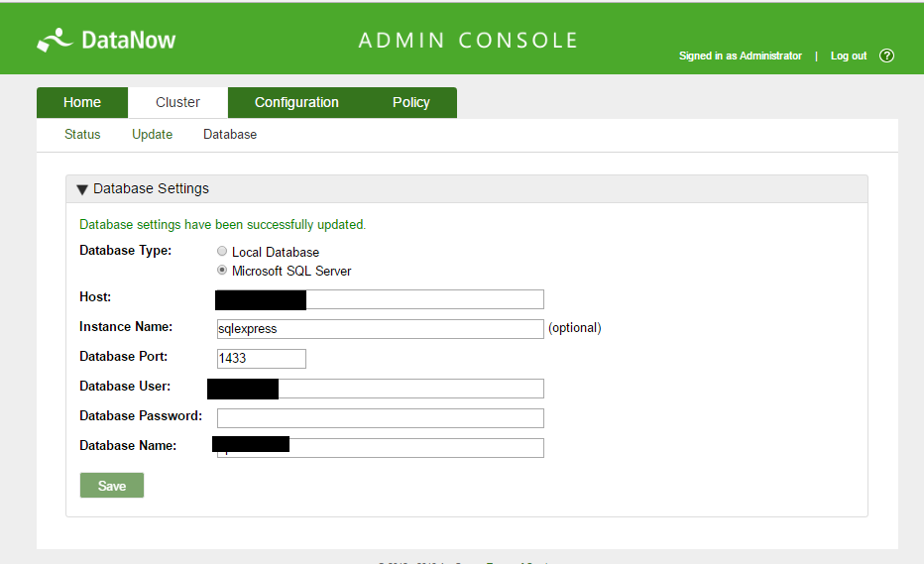This screenshot has width=924, height=564.
Task: Log out of the admin console
Action: tap(849, 56)
